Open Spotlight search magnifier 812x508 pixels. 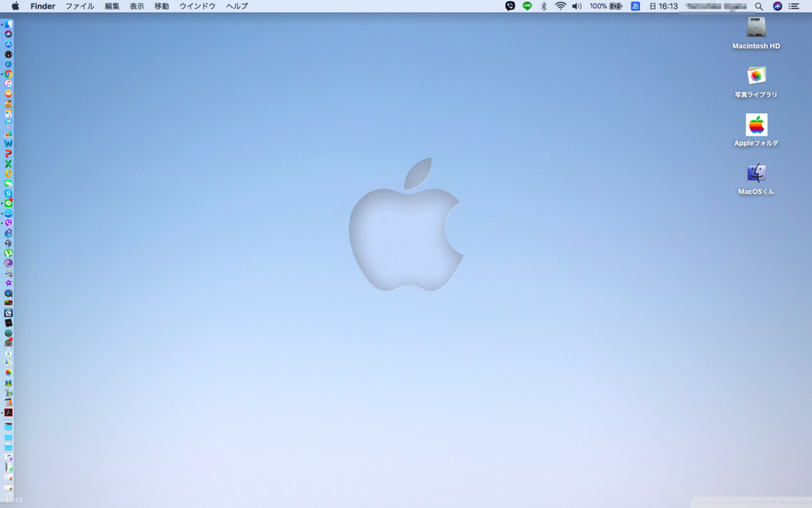[x=759, y=6]
